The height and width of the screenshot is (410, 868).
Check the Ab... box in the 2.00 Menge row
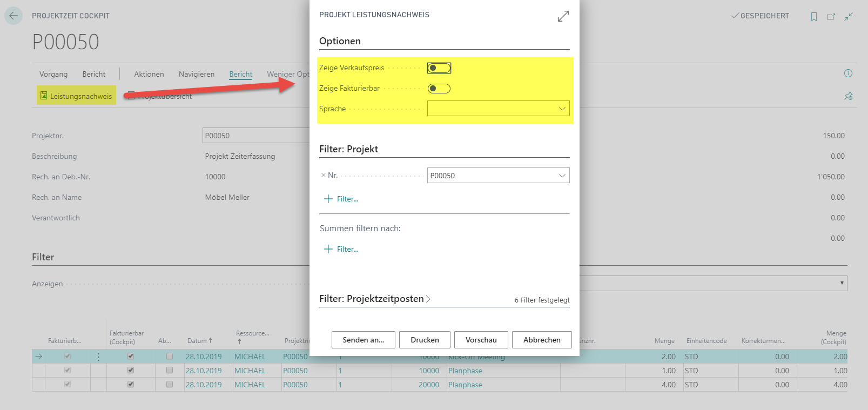170,357
